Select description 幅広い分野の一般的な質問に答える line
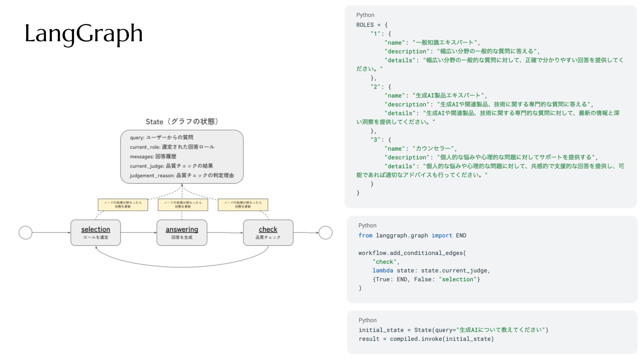Screen dimensions: 644x362 (x=462, y=51)
